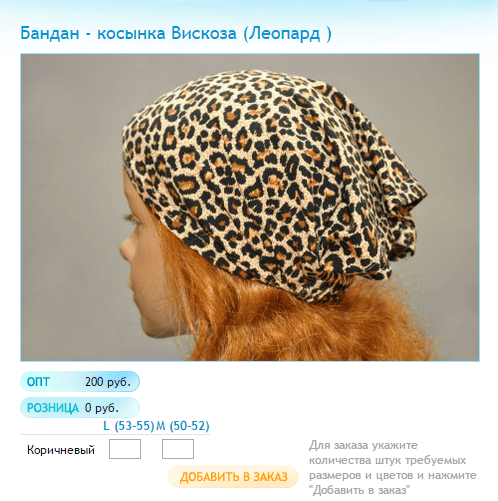Image resolution: width=498 pixels, height=501 pixels.
Task: Click the product title Бандан - косынка Вискоза
Action: pyautogui.click(x=176, y=34)
